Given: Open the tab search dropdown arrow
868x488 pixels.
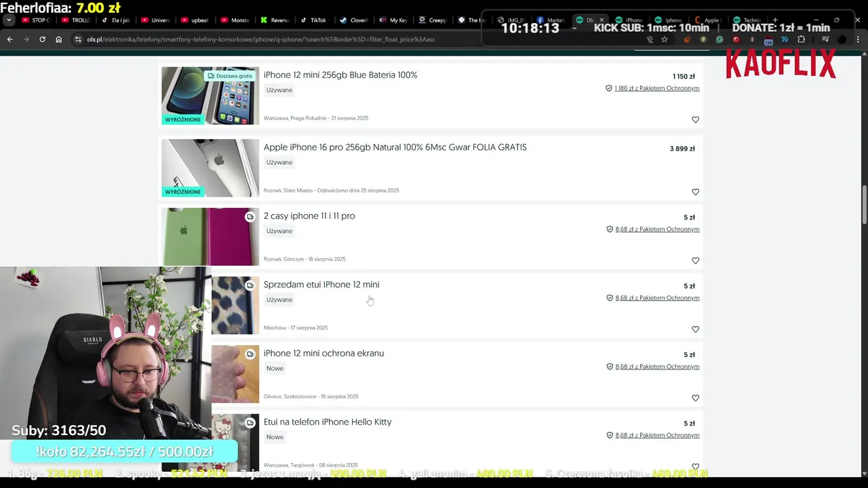Looking at the screenshot, I should 8,20.
